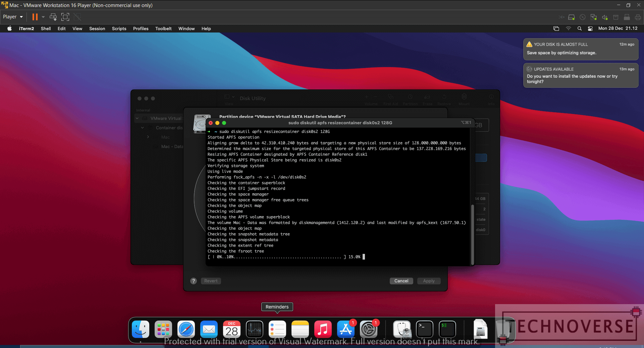Open the disk image file in the Dock
The height and width of the screenshot is (348, 644).
point(481,329)
